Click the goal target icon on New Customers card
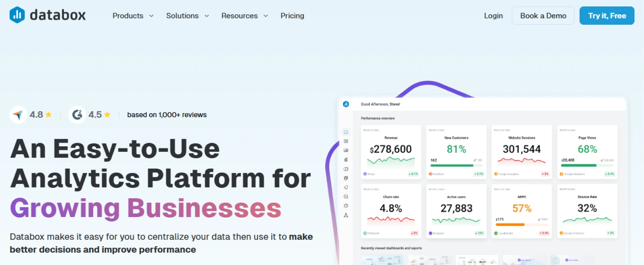 475,160
